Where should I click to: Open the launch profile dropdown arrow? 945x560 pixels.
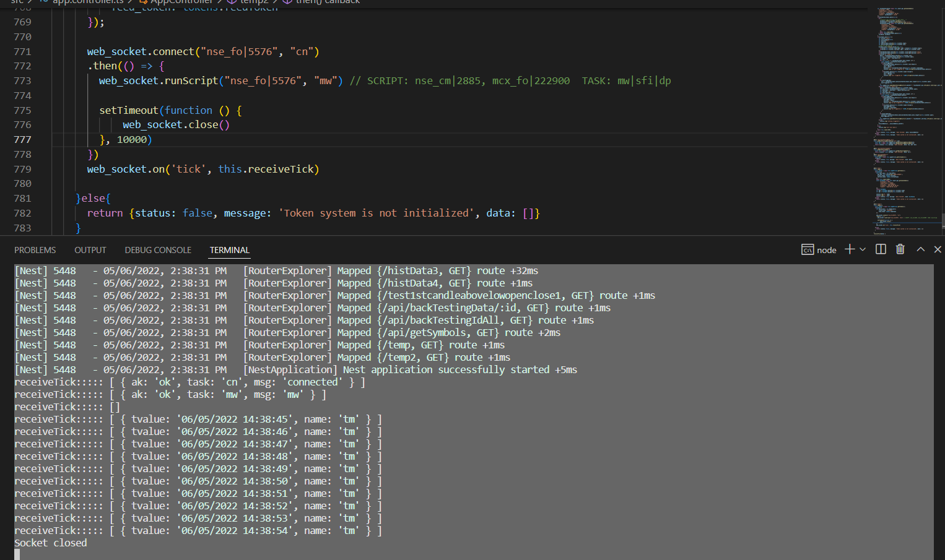tap(863, 249)
